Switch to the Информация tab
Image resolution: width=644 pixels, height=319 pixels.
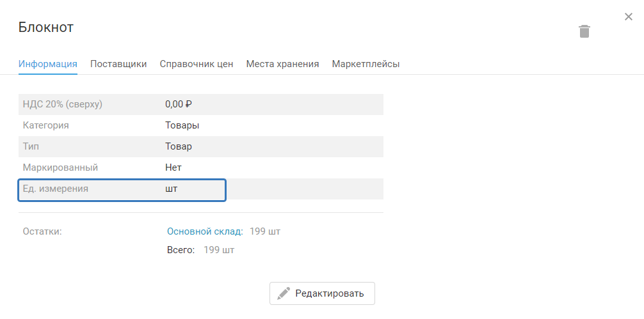pyautogui.click(x=48, y=64)
